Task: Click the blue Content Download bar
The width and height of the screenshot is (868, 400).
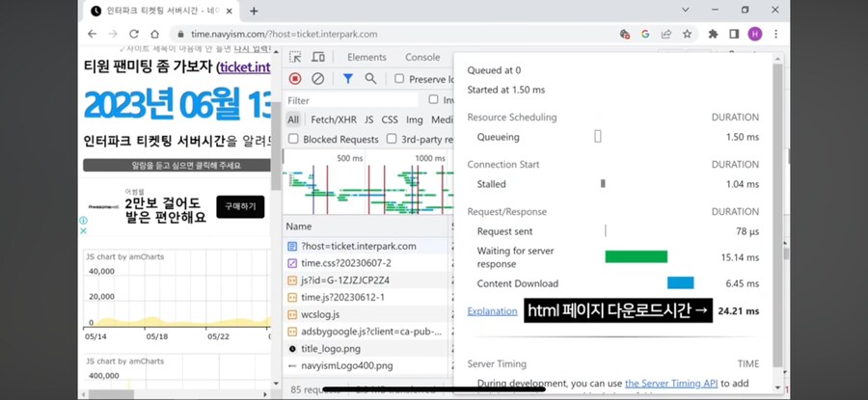Action: point(680,282)
